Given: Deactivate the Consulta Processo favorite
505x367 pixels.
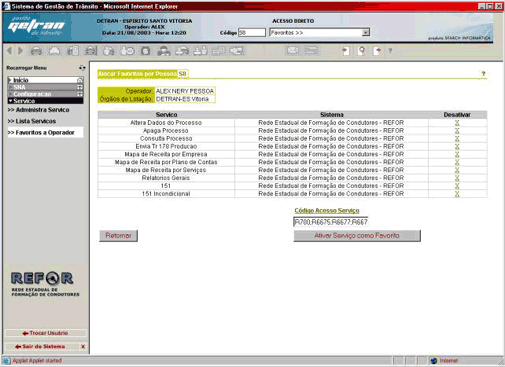Looking at the screenshot, I should coord(457,139).
